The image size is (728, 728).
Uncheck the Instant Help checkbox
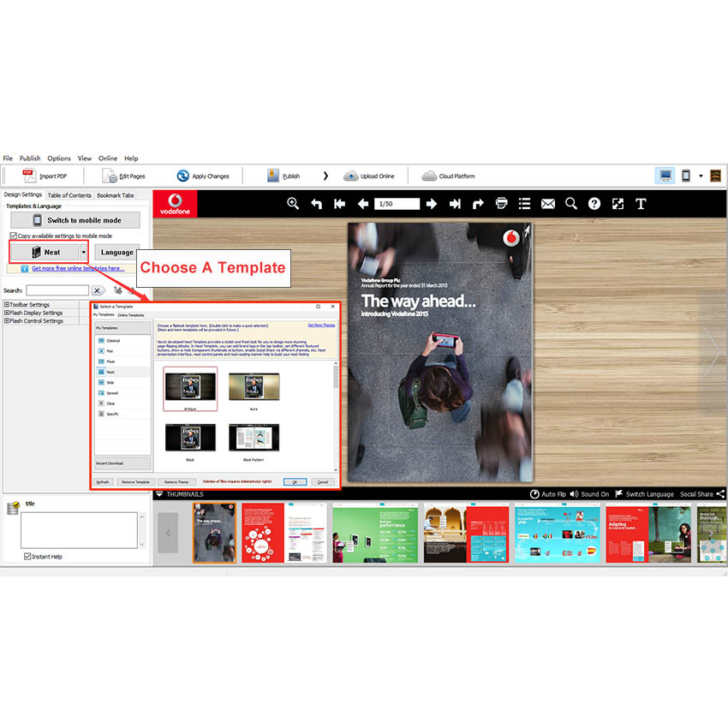28,557
